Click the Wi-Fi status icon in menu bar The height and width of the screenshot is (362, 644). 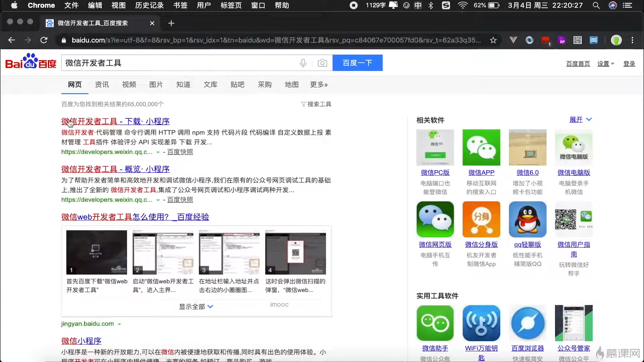tap(463, 5)
